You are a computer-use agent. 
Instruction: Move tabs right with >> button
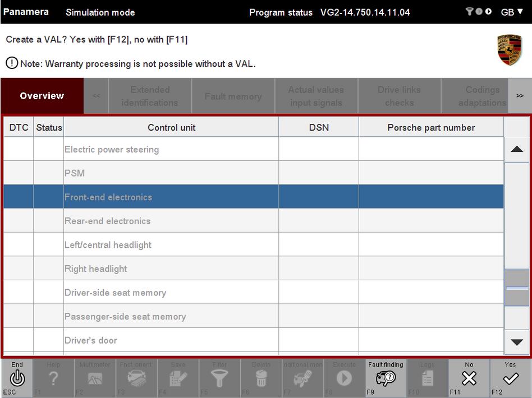point(520,96)
